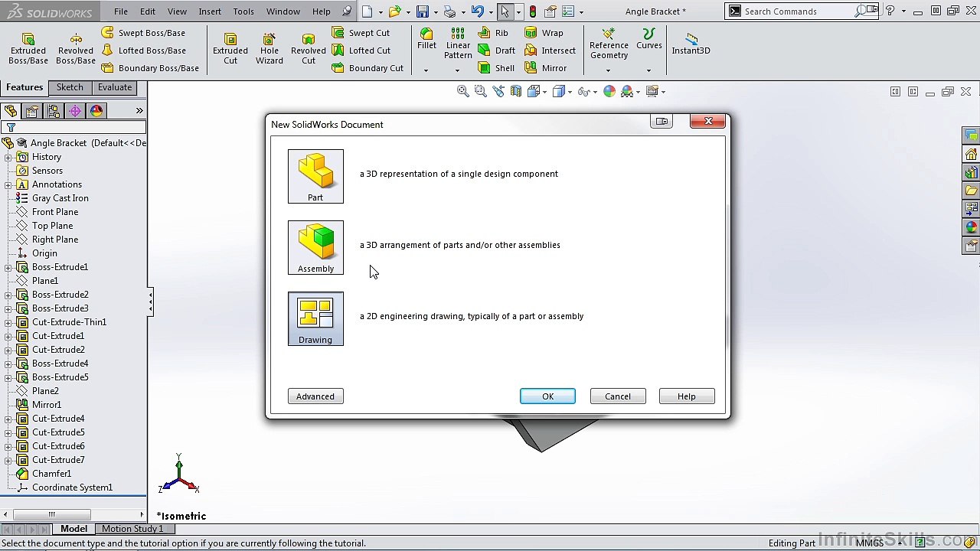Expand the Linear Pattern dropdown arrow
This screenshot has width=980, height=551.
tap(458, 70)
